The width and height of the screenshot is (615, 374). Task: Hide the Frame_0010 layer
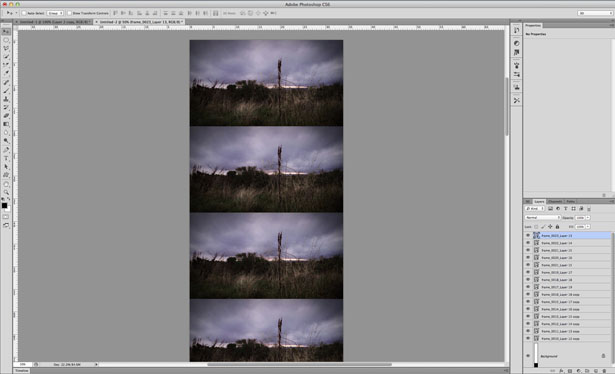point(528,338)
